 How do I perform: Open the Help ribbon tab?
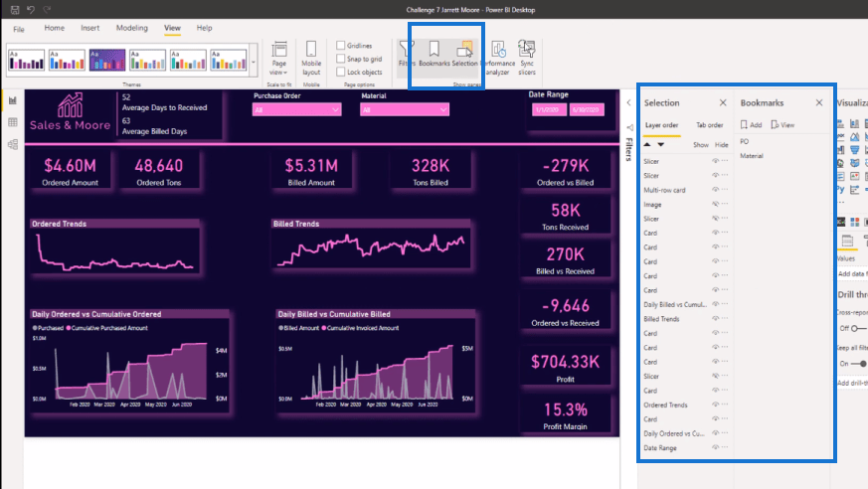click(x=204, y=28)
